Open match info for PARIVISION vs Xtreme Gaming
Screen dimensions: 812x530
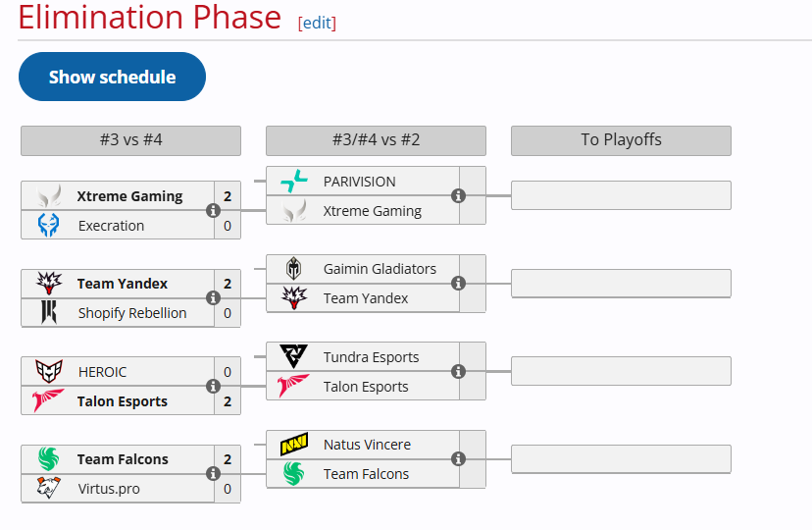click(x=458, y=195)
